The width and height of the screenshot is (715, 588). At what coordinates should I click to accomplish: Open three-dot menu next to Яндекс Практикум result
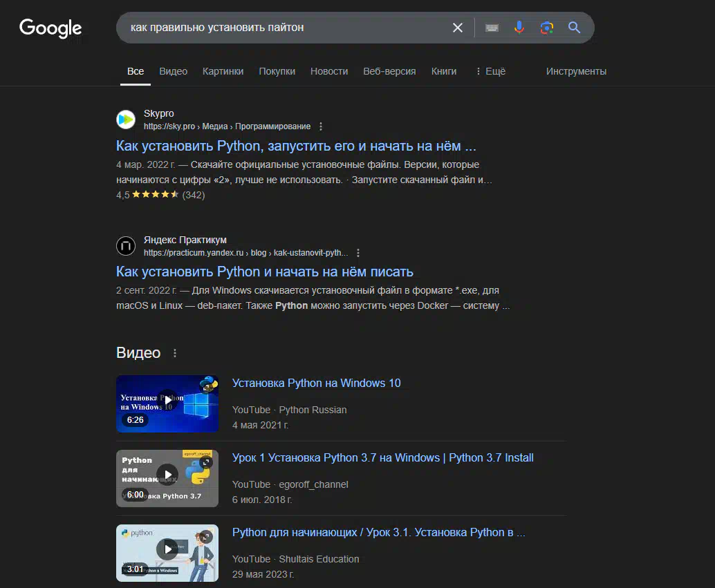click(x=358, y=253)
